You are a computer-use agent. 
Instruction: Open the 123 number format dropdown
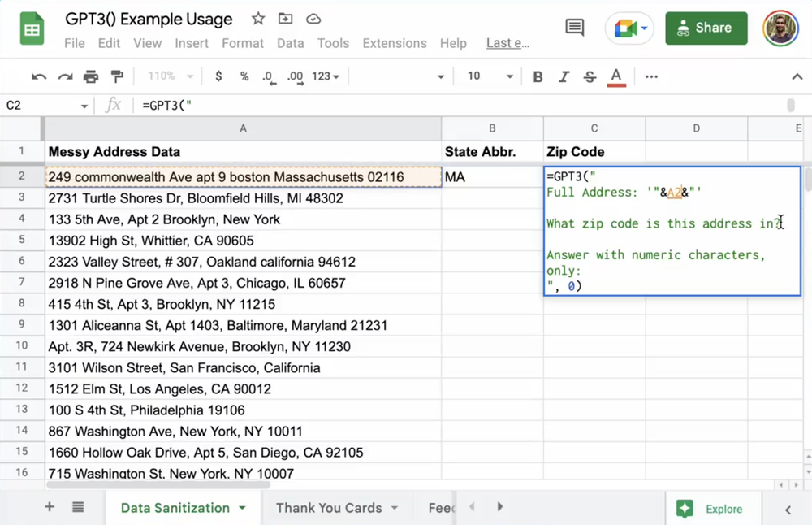pos(326,76)
